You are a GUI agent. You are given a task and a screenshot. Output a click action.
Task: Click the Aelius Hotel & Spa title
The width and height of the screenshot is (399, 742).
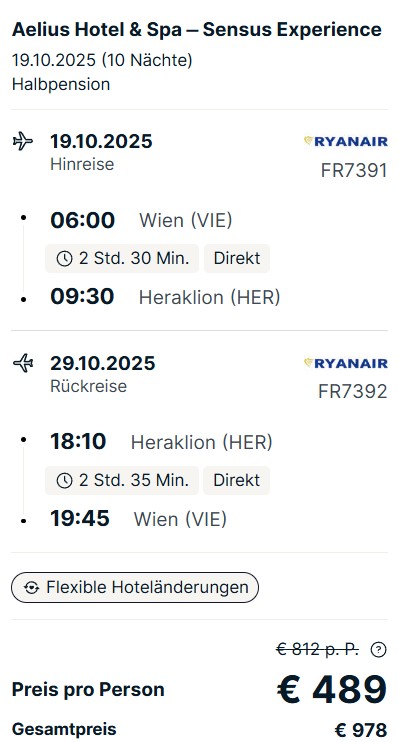click(x=196, y=29)
